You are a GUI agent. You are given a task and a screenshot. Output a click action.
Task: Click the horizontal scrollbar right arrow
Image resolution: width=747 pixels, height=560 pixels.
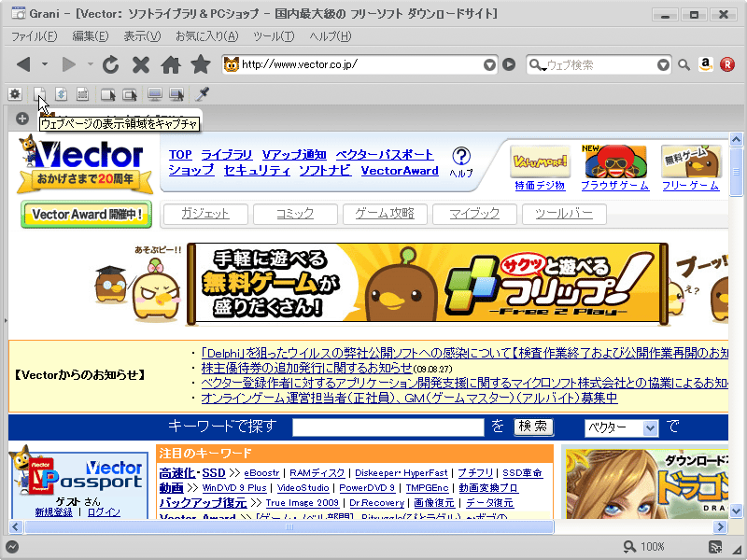tap(720, 526)
